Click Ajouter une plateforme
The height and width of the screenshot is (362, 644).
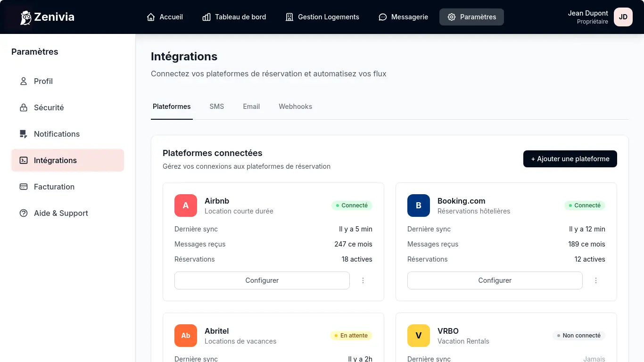point(570,159)
